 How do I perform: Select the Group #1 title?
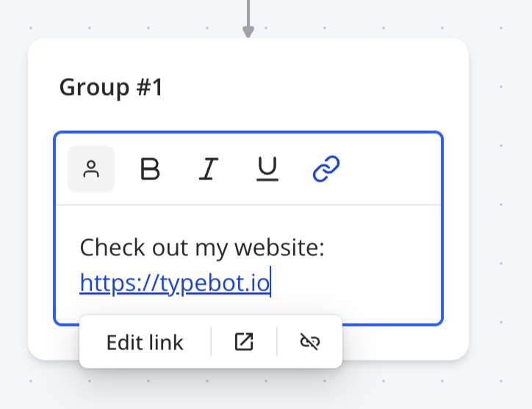point(111,88)
